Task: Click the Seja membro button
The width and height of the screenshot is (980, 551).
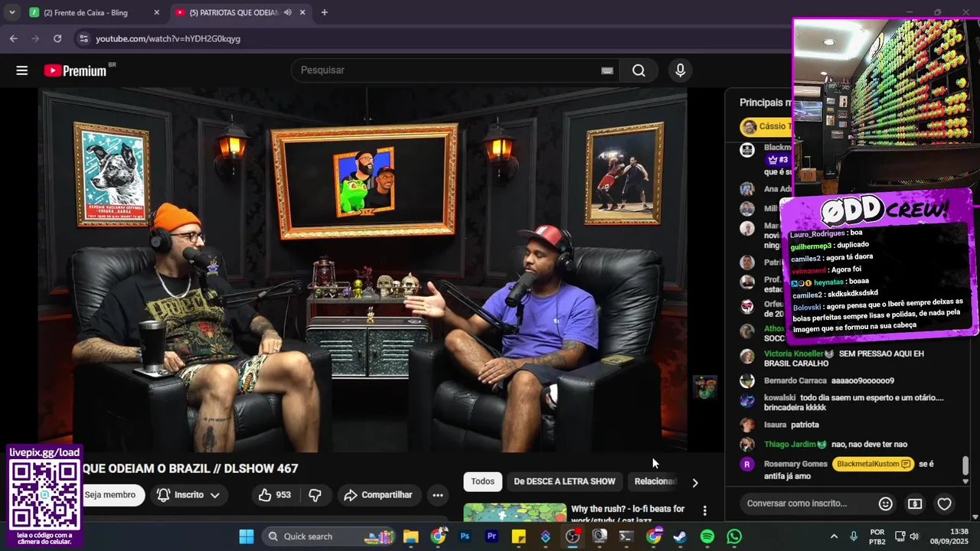Action: click(x=110, y=495)
